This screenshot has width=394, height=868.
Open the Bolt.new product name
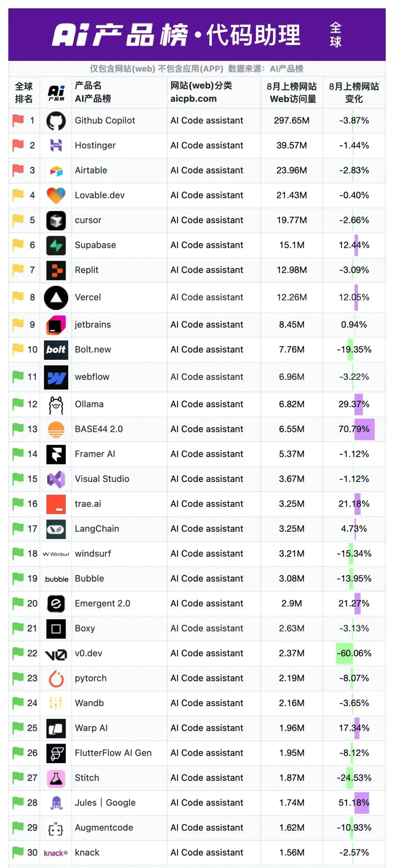tap(93, 350)
